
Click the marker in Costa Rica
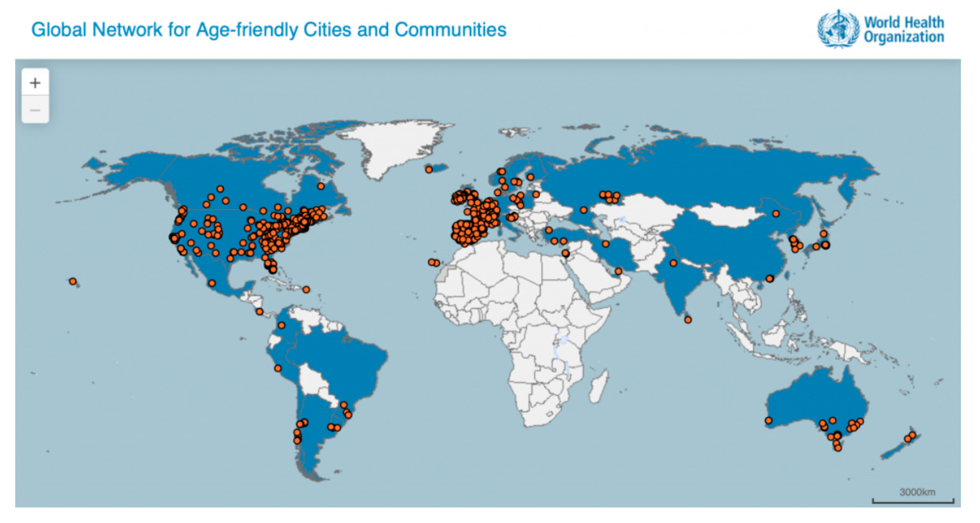(x=259, y=312)
